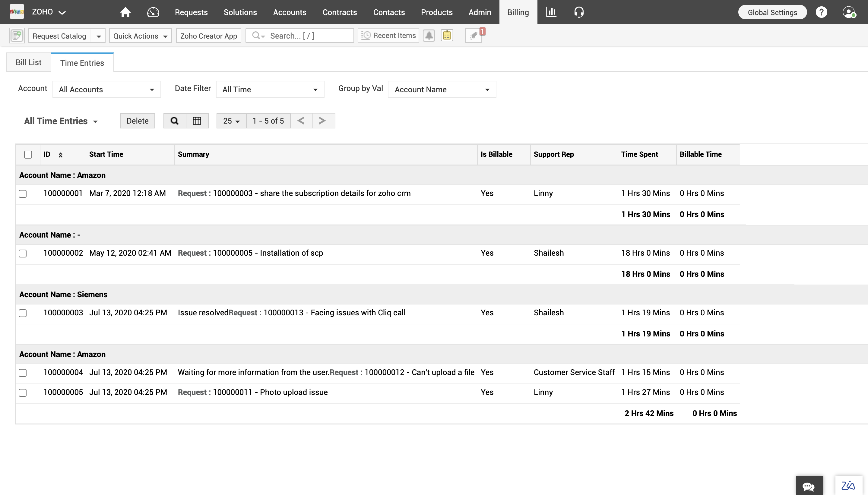Open the Date Filter All Time dropdown
The height and width of the screenshot is (495, 868).
coord(270,90)
